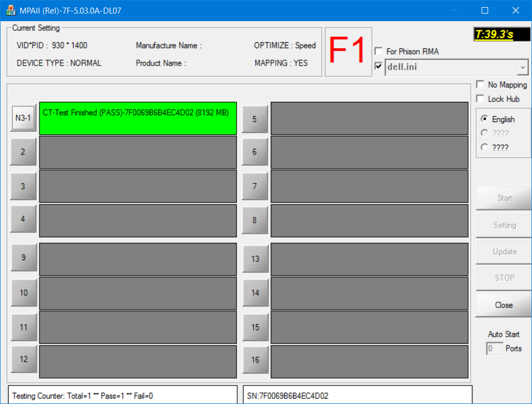532x404 pixels.
Task: Select port 5 button
Action: coord(255,119)
